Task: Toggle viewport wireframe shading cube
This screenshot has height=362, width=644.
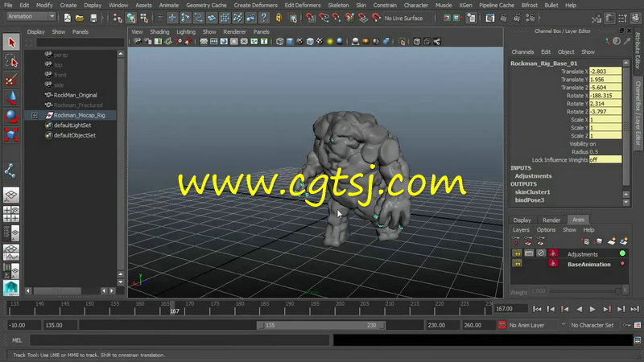Action: point(279,42)
